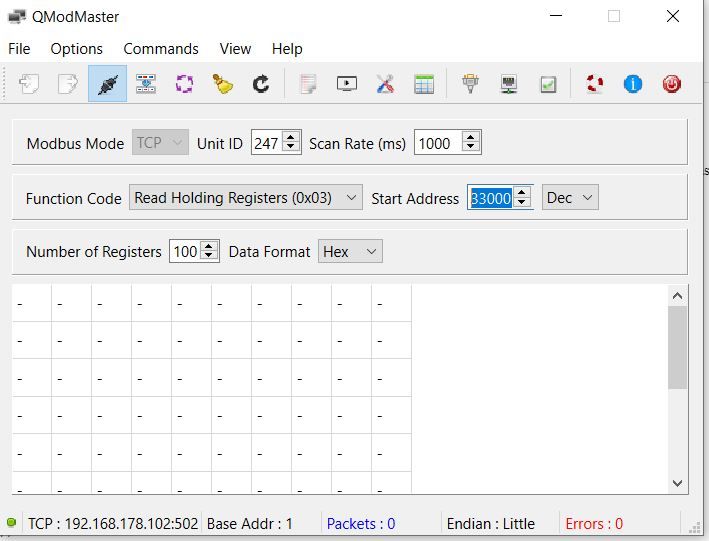Click the Save Session toolbar icon
Image resolution: width=709 pixels, height=541 pixels.
pyautogui.click(x=68, y=84)
